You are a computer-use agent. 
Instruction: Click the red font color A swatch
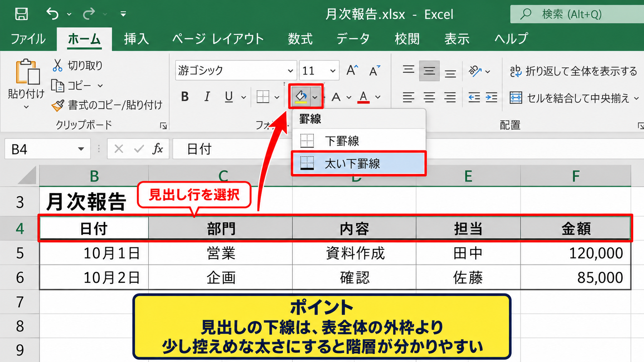coord(363,97)
